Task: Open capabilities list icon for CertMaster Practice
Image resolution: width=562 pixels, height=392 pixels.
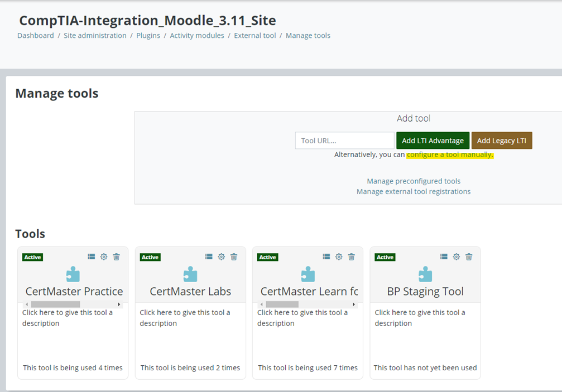Action: pos(92,257)
